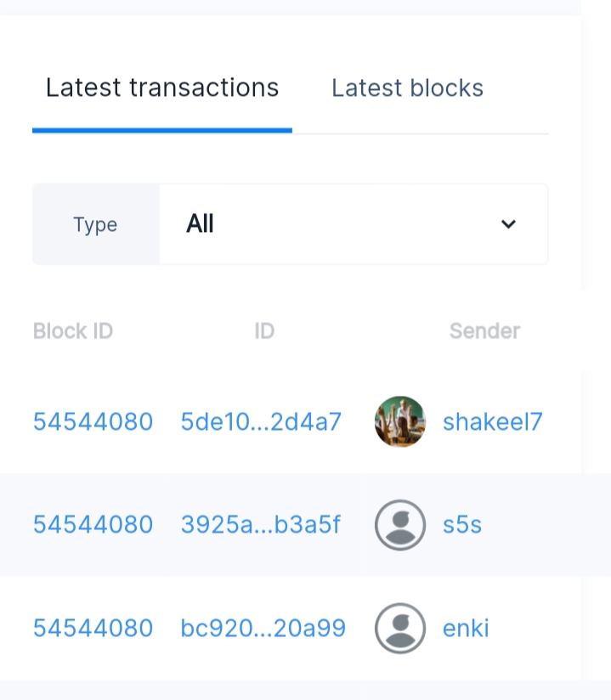Viewport: 611px width, 700px height.
Task: Open the Latest blocks tab
Action: (407, 88)
